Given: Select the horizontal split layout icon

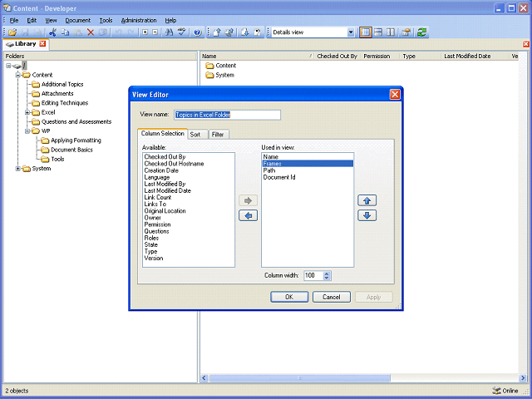Looking at the screenshot, I should [378, 32].
